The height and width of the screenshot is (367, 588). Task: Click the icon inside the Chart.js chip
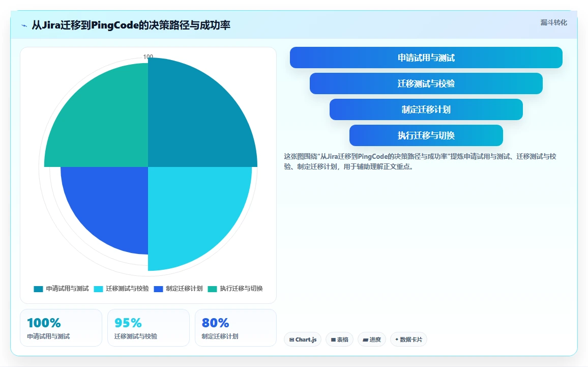click(x=292, y=340)
